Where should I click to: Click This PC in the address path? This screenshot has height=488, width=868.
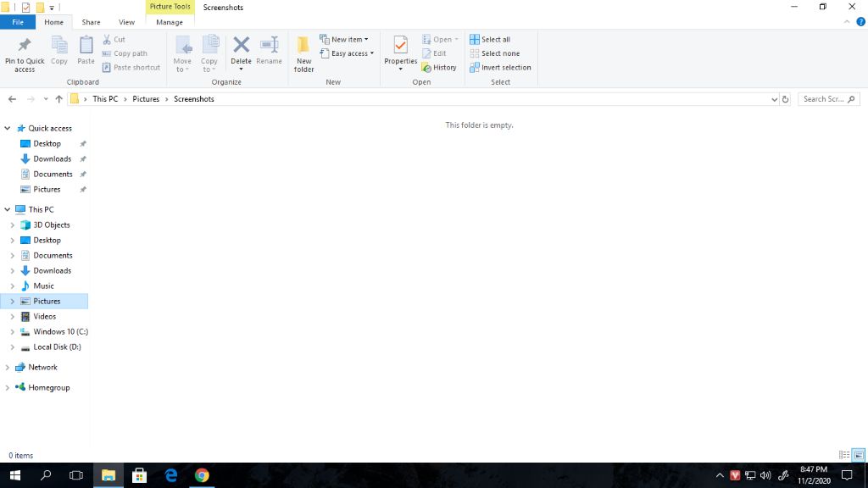coord(105,99)
